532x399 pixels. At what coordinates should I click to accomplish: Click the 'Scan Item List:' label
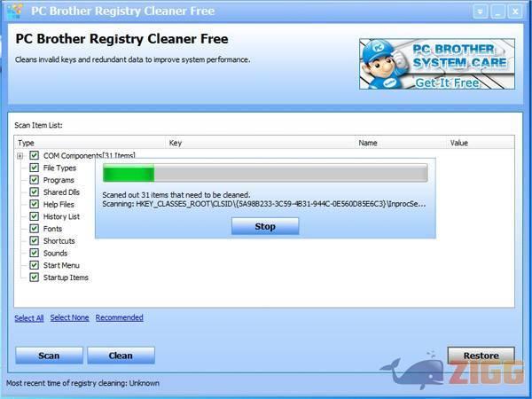(38, 125)
